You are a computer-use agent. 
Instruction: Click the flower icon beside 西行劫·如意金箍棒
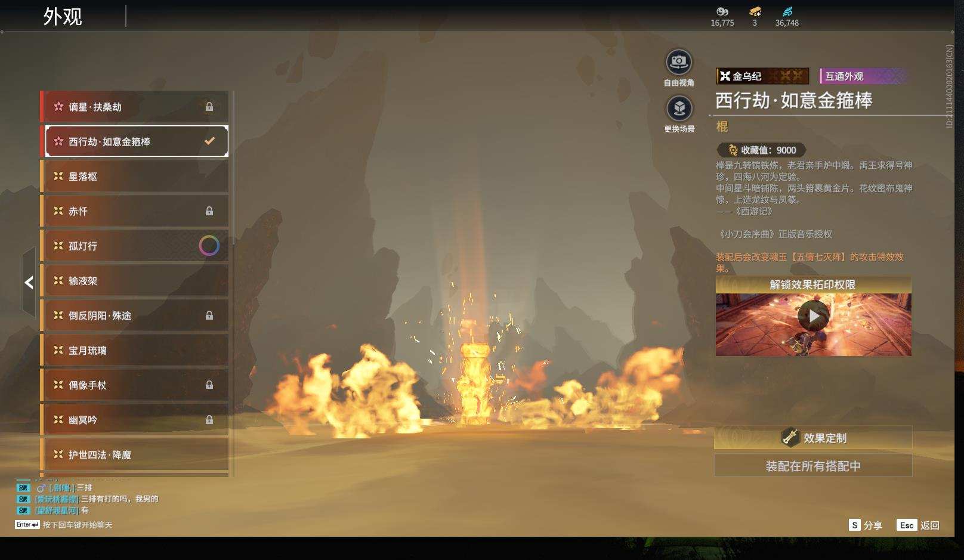coord(58,141)
